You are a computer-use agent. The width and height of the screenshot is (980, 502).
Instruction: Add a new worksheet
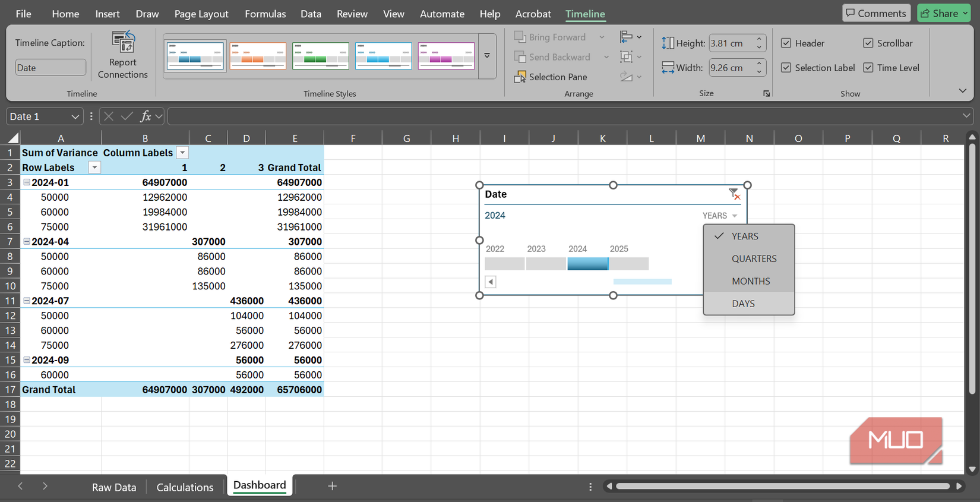point(332,486)
